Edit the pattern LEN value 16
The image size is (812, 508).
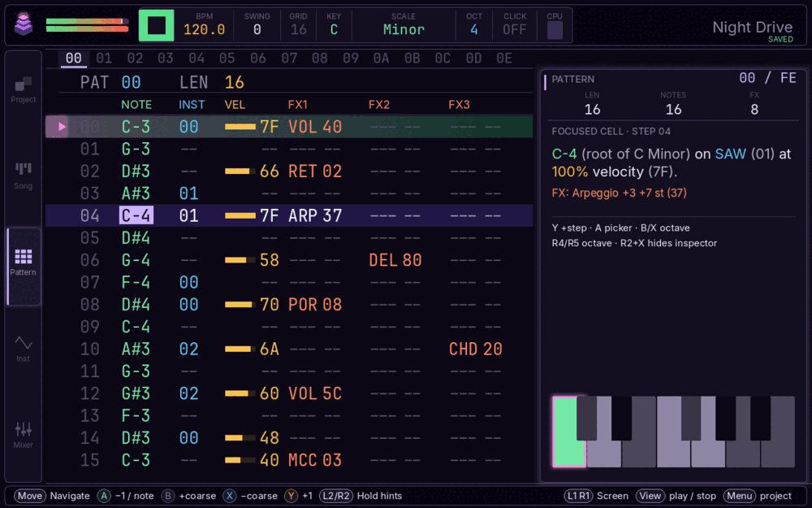pyautogui.click(x=235, y=82)
